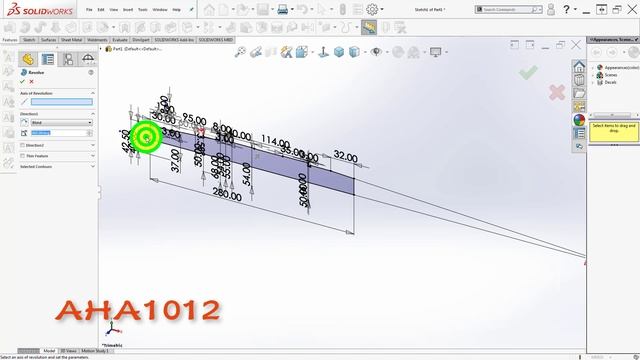Click the user login icon
Image resolution: width=640 pixels, height=360 pixels.
pyautogui.click(x=551, y=9)
